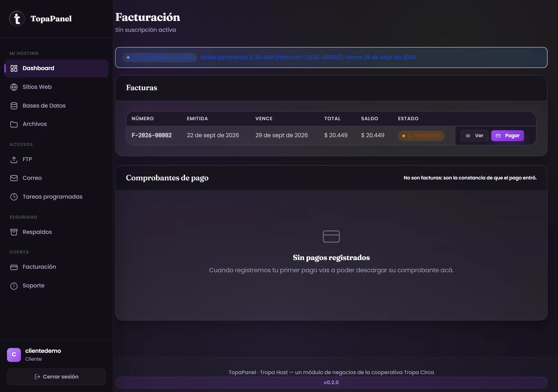Click the Sitios Web globe icon
The width and height of the screenshot is (558, 392).
14,87
